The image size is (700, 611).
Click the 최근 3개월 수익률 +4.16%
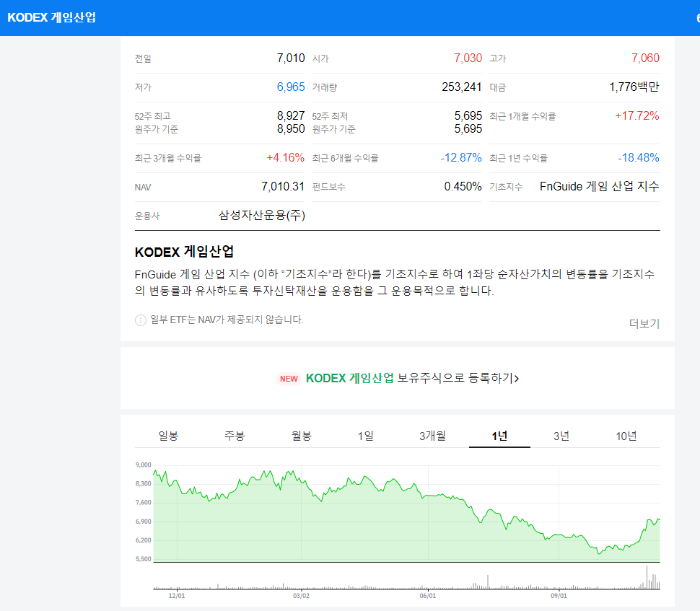[285, 158]
